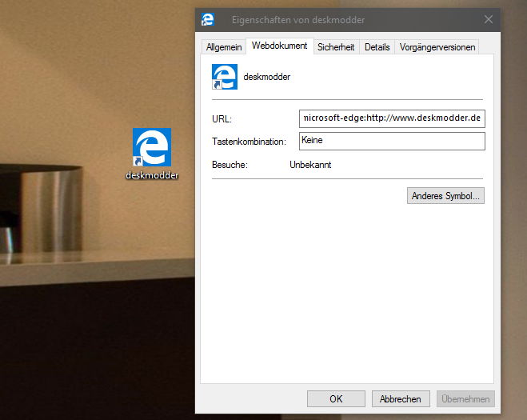Click the Edge icon in dialog title bar
Image resolution: width=527 pixels, height=420 pixels.
point(208,19)
